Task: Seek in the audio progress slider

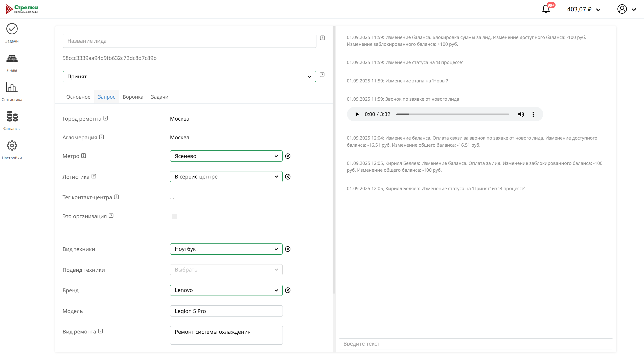Action: (x=452, y=114)
